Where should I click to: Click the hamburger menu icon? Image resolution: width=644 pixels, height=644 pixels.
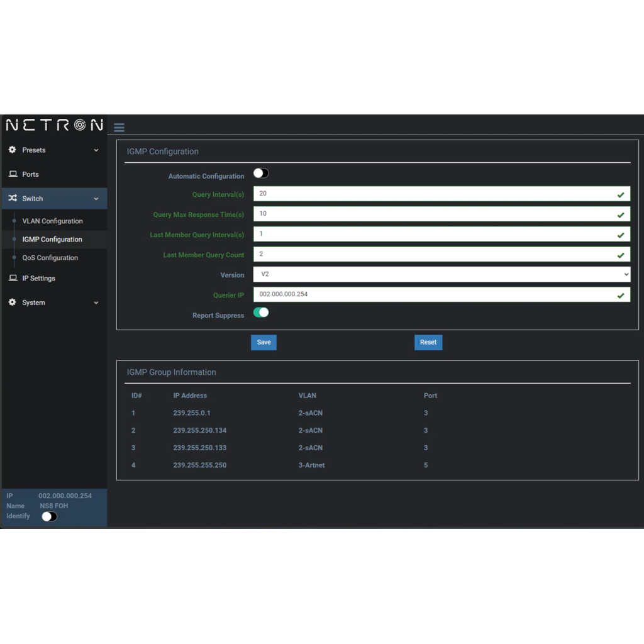119,128
